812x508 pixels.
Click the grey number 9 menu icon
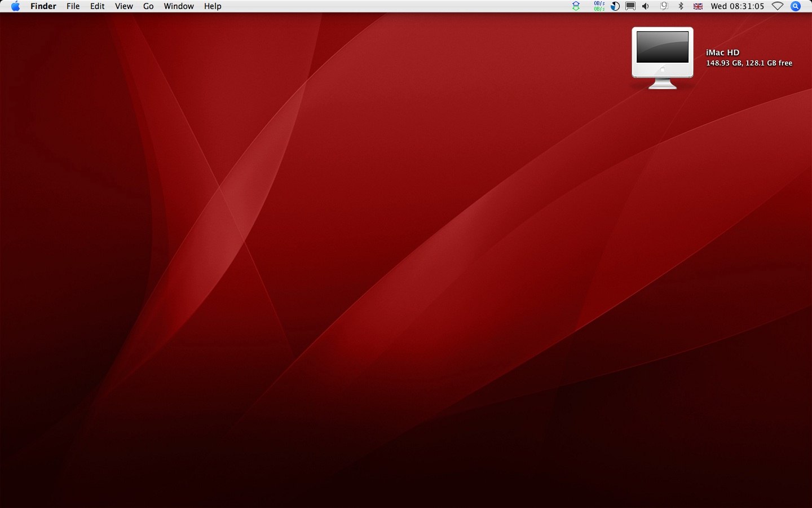click(664, 6)
